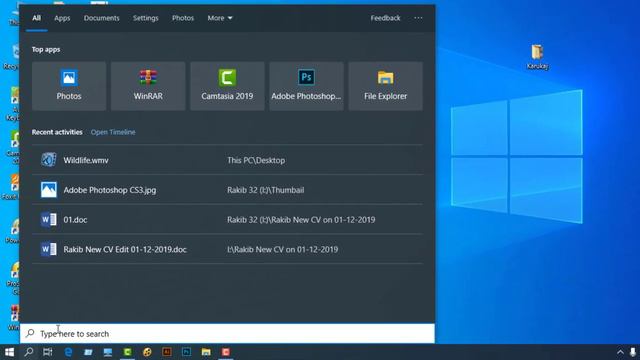
Task: Click the 'Type here to search' field
Action: [227, 333]
